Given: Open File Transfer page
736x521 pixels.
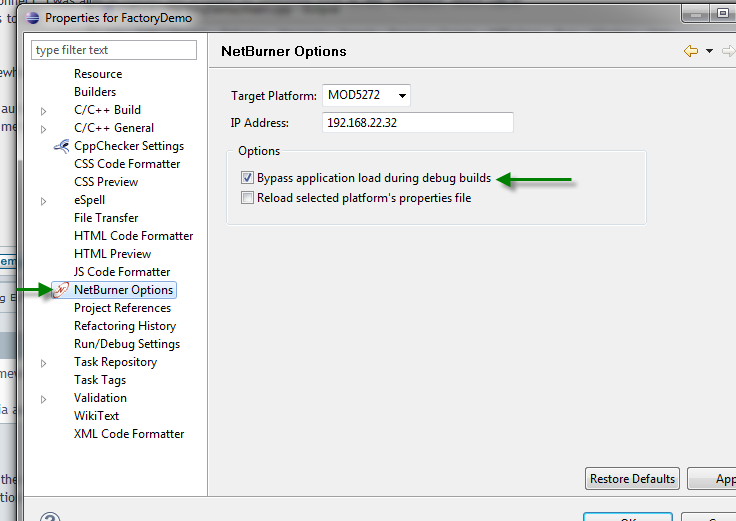Looking at the screenshot, I should [x=106, y=218].
